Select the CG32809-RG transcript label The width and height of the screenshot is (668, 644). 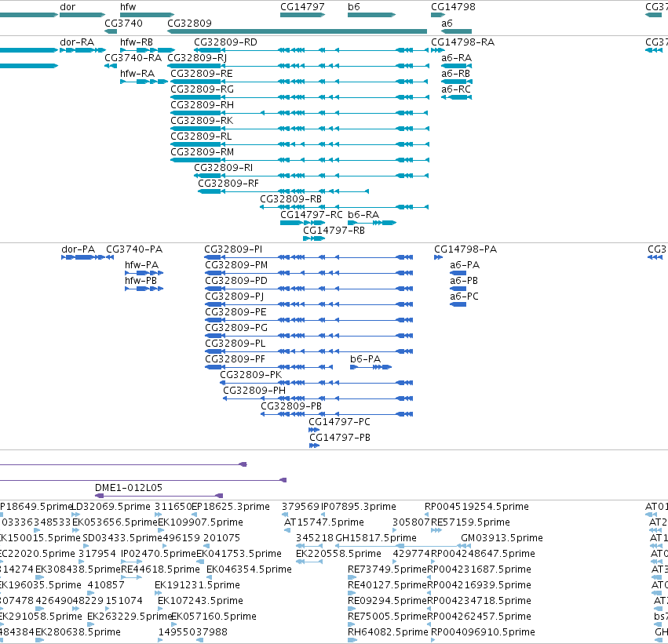[x=202, y=89]
